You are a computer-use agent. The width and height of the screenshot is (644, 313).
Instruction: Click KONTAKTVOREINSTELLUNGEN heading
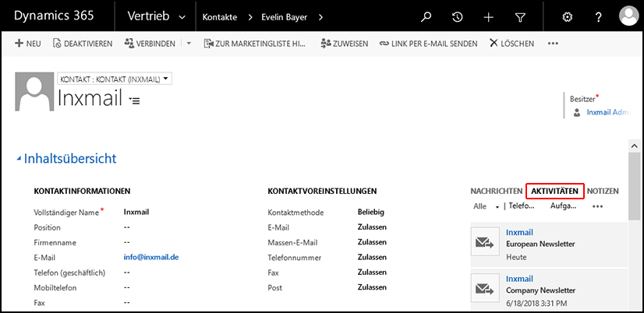322,192
